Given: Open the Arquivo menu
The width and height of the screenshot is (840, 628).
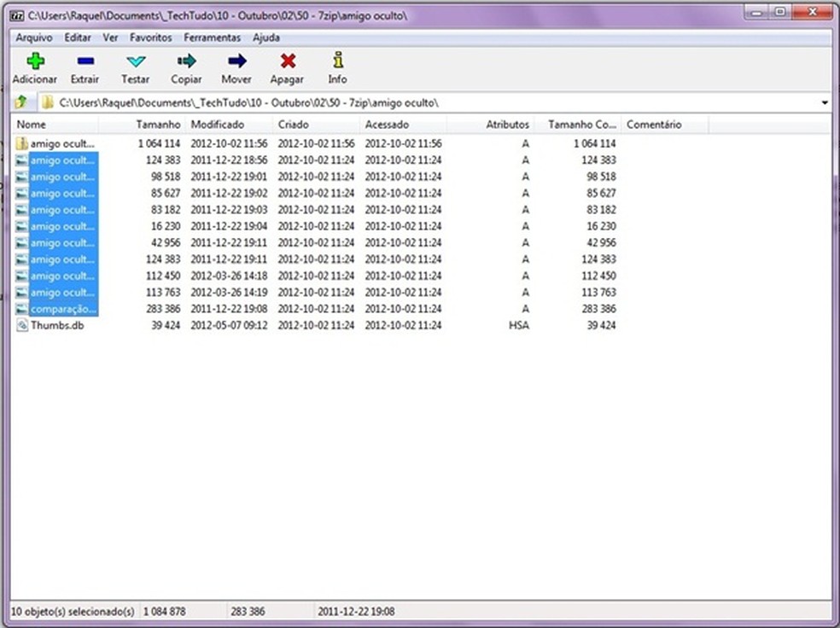Looking at the screenshot, I should (x=34, y=38).
